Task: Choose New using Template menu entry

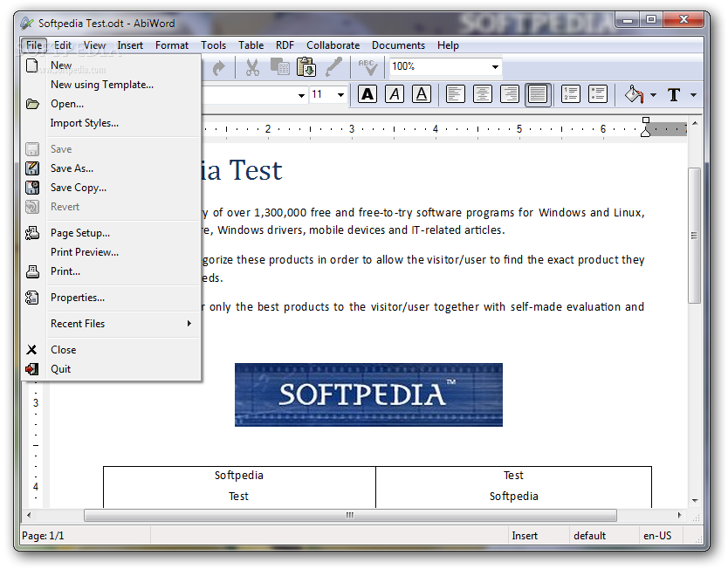Action: pos(112,85)
